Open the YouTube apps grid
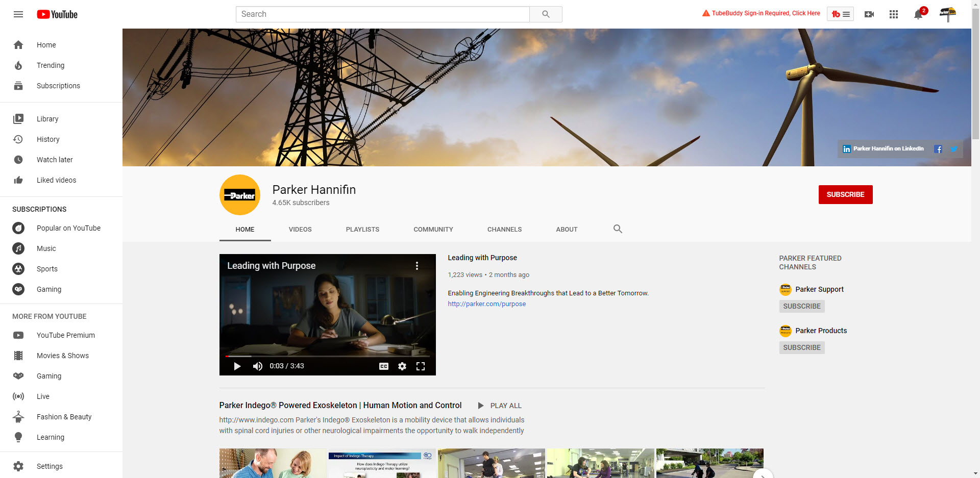980x478 pixels. coord(894,14)
